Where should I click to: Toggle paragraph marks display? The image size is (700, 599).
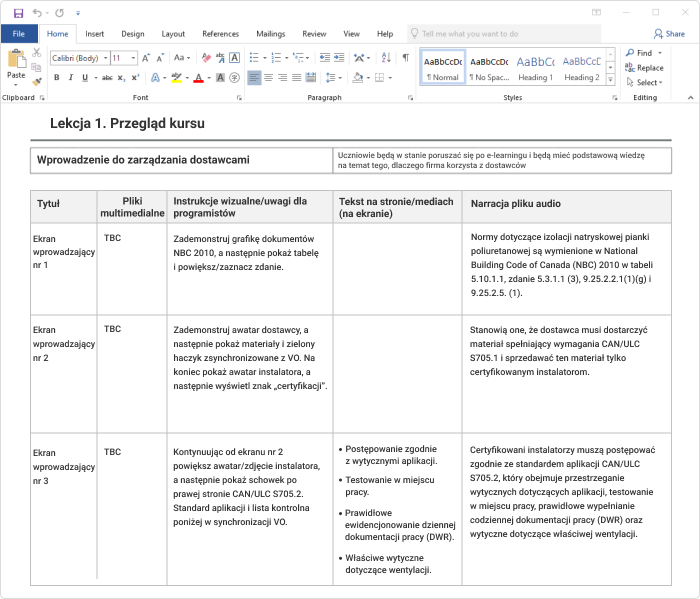point(405,58)
